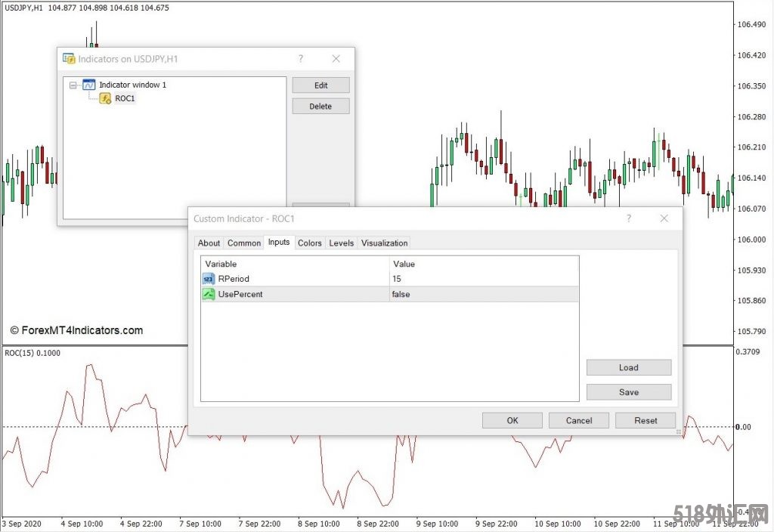The height and width of the screenshot is (532, 774).
Task: Click the Indicator window 1 chart icon
Action: [89, 85]
